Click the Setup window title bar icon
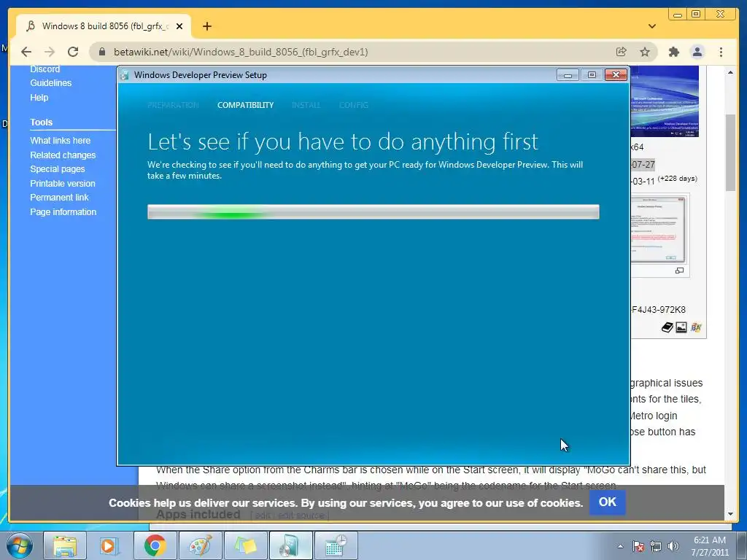This screenshot has width=747, height=560. pyautogui.click(x=125, y=75)
